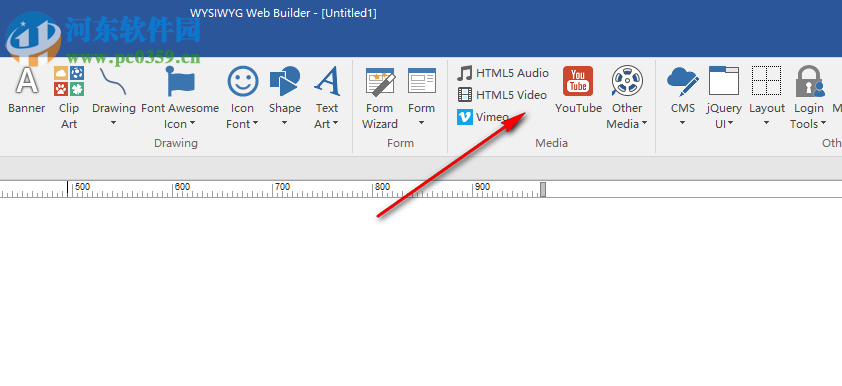Add an HTML5 Audio player

click(503, 73)
